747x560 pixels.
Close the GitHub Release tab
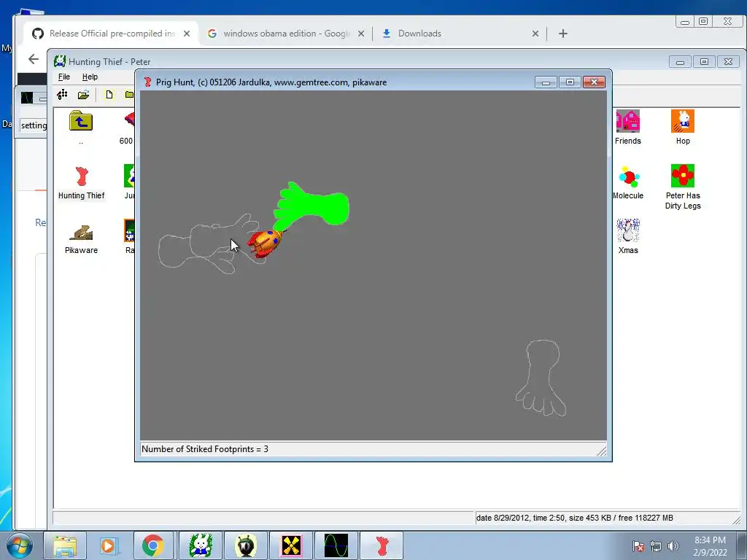pos(187,34)
